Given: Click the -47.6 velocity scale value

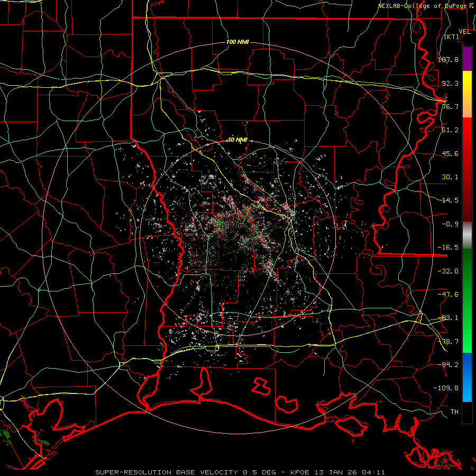Looking at the screenshot, I should [448, 295].
